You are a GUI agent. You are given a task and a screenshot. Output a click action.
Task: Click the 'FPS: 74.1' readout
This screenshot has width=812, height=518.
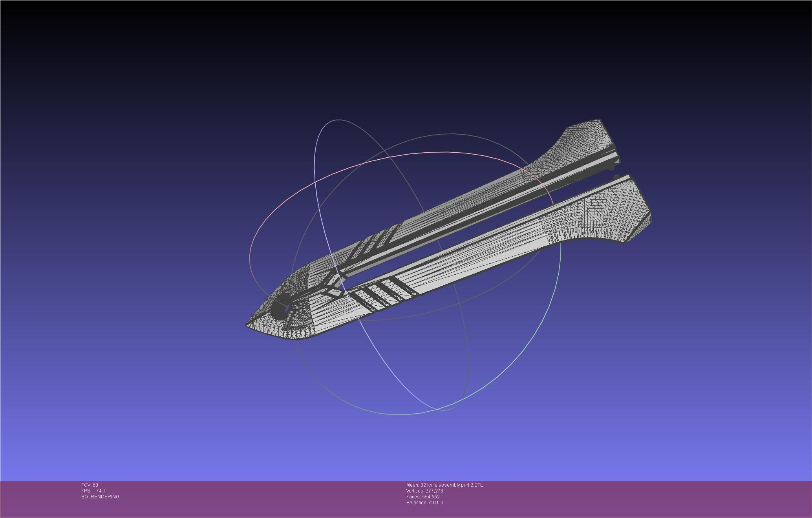(93, 491)
